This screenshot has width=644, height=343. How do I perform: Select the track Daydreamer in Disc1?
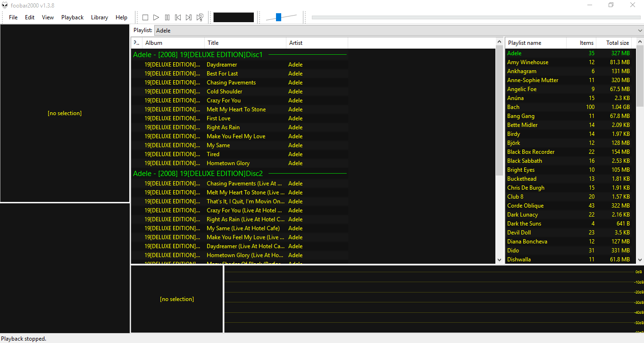click(x=240, y=65)
